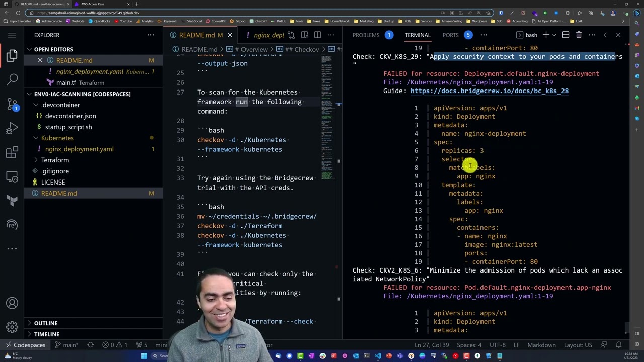Screen dimensions: 644x362
Task: Open the hamburger application menu
Action: click(x=12, y=35)
